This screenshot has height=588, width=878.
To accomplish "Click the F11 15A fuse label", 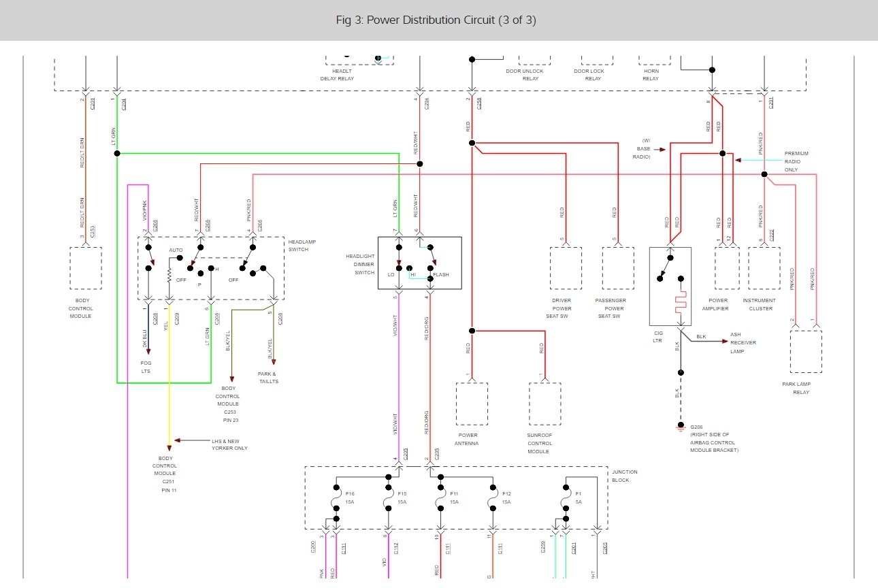I will pyautogui.click(x=455, y=497).
